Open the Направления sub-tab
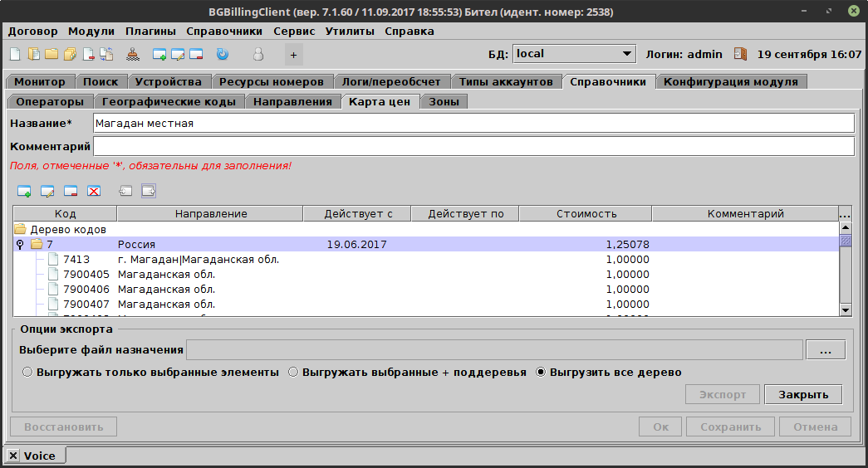 [293, 102]
